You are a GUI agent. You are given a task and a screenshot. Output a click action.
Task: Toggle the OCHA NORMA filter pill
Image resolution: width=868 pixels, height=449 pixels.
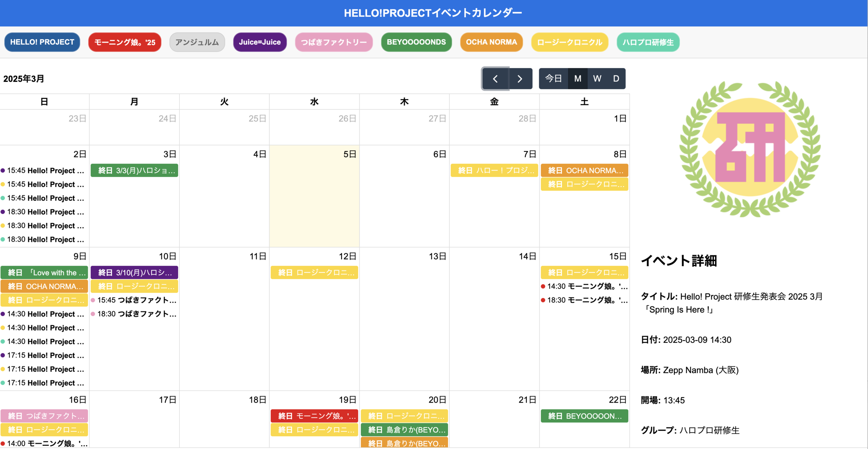(491, 42)
